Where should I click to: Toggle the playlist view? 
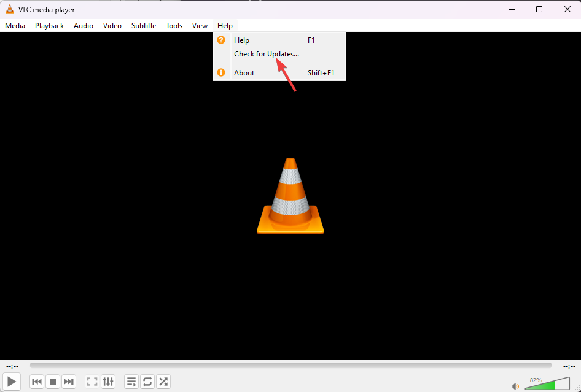(131, 382)
